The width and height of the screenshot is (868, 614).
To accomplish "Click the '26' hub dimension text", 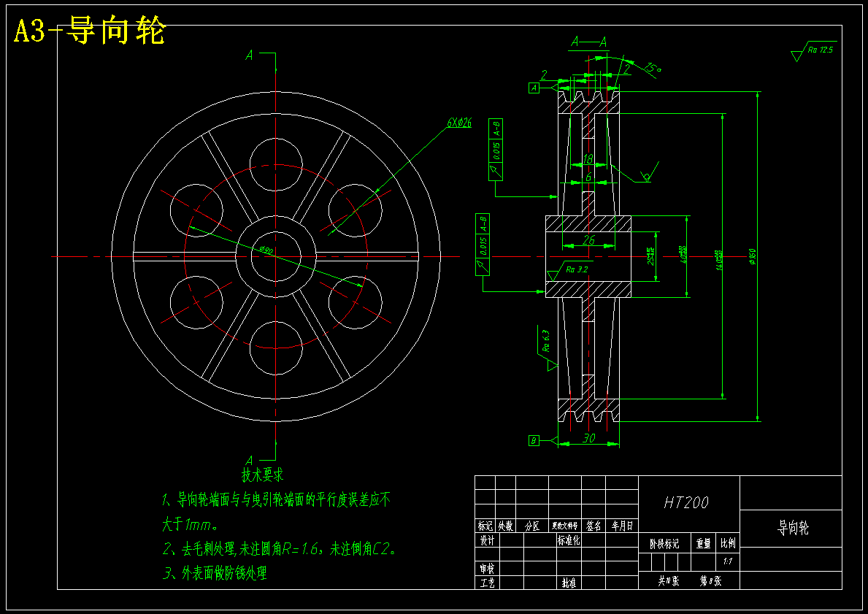I will coord(589,239).
